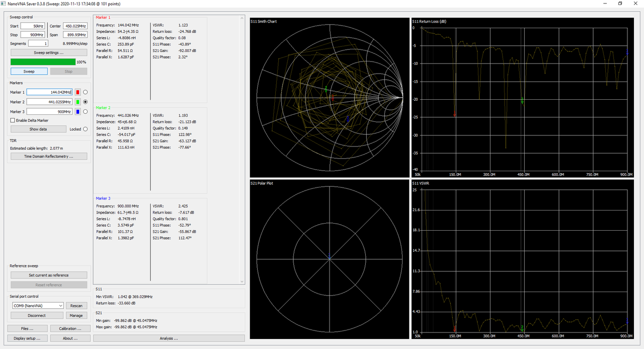
Task: Edit Marker 2 frequency field
Action: tap(49, 102)
